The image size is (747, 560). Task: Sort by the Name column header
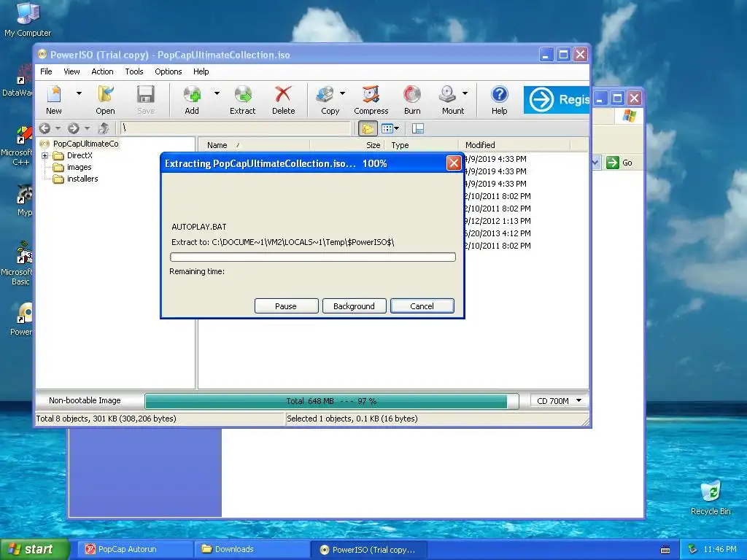pyautogui.click(x=254, y=145)
